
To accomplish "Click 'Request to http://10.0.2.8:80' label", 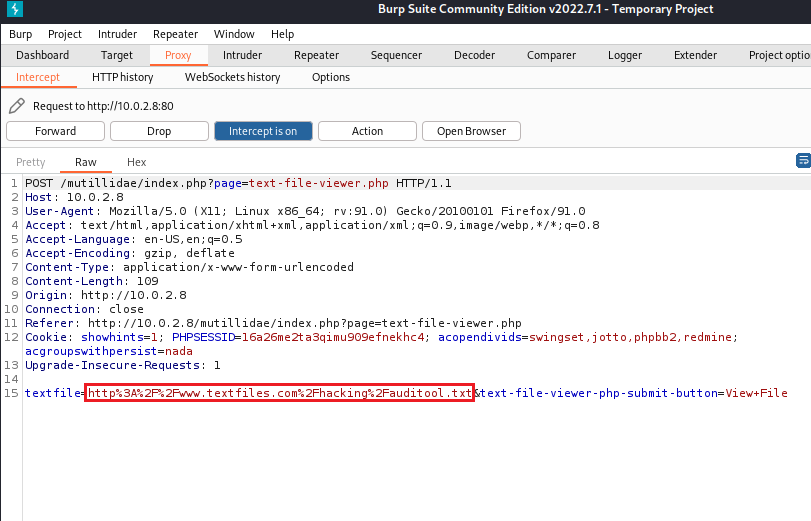I will click(103, 106).
